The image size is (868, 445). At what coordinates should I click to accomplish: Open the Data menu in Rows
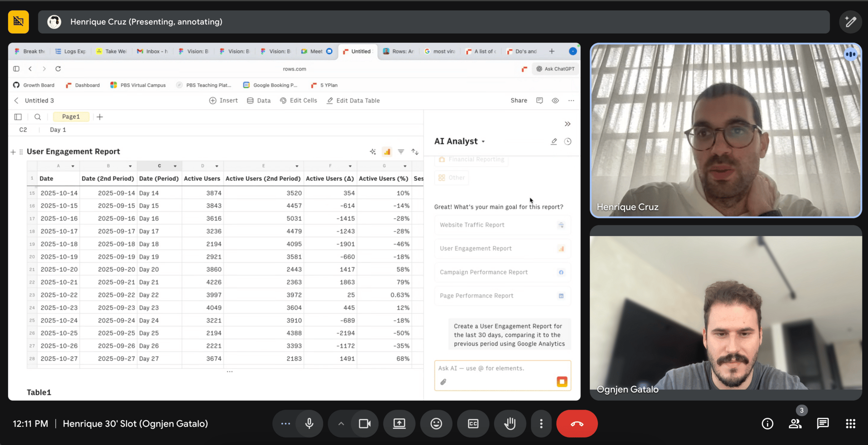pos(259,100)
